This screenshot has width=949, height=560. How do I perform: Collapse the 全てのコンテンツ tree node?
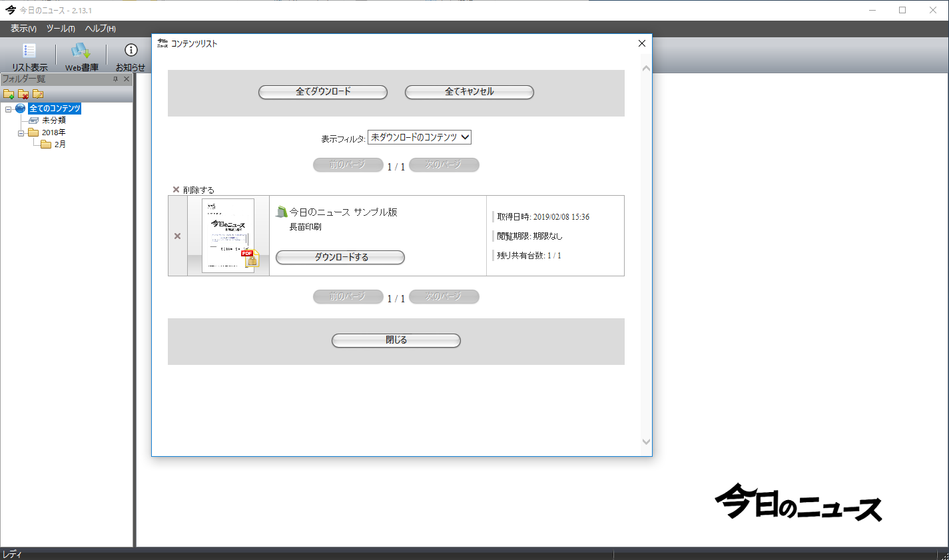[8, 109]
